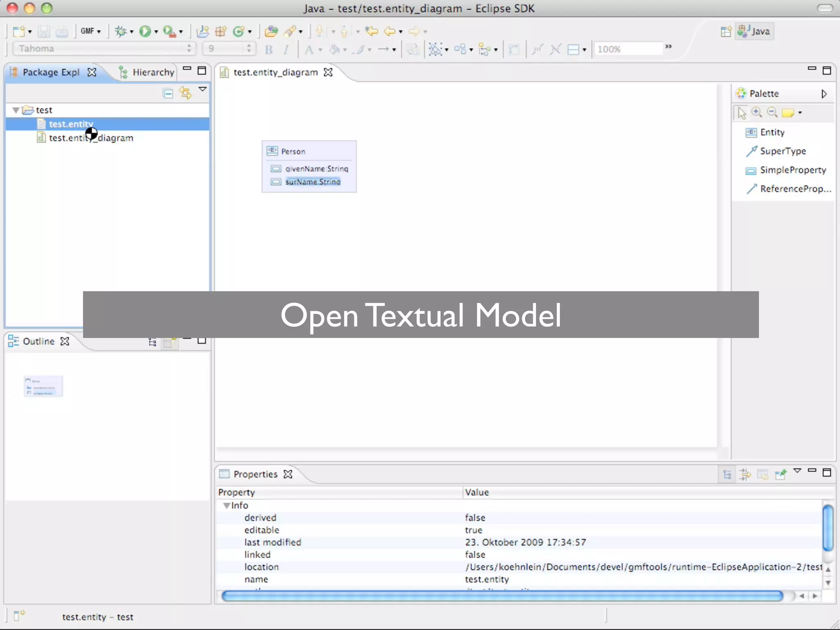Viewport: 840px width, 630px height.
Task: Open the Package Explorer view menu
Action: tap(203, 89)
